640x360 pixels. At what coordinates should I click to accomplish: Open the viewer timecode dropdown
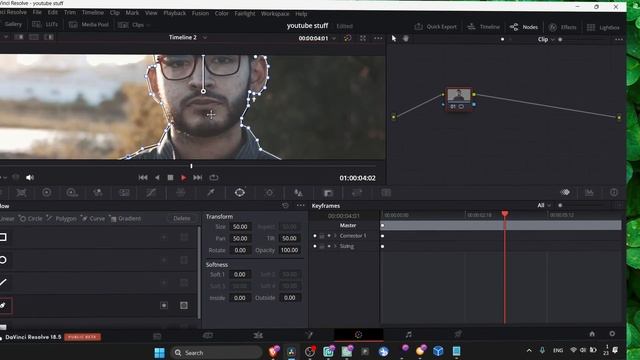(334, 38)
